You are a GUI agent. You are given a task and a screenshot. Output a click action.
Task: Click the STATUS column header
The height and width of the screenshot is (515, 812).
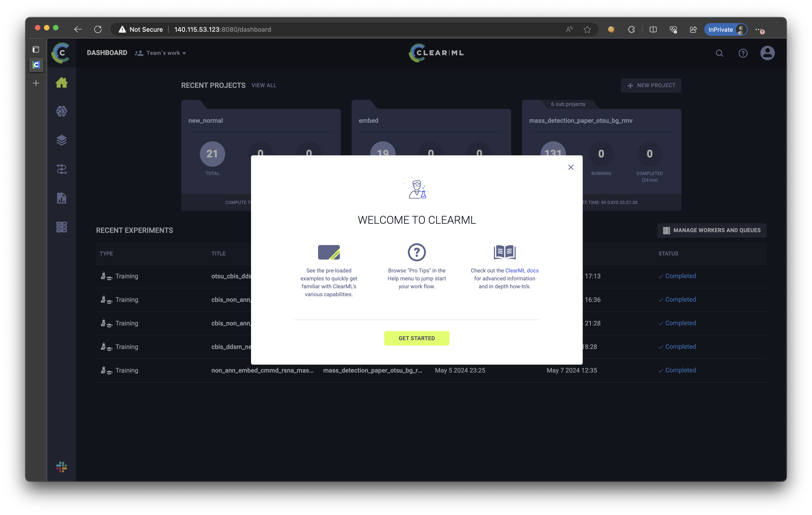668,253
